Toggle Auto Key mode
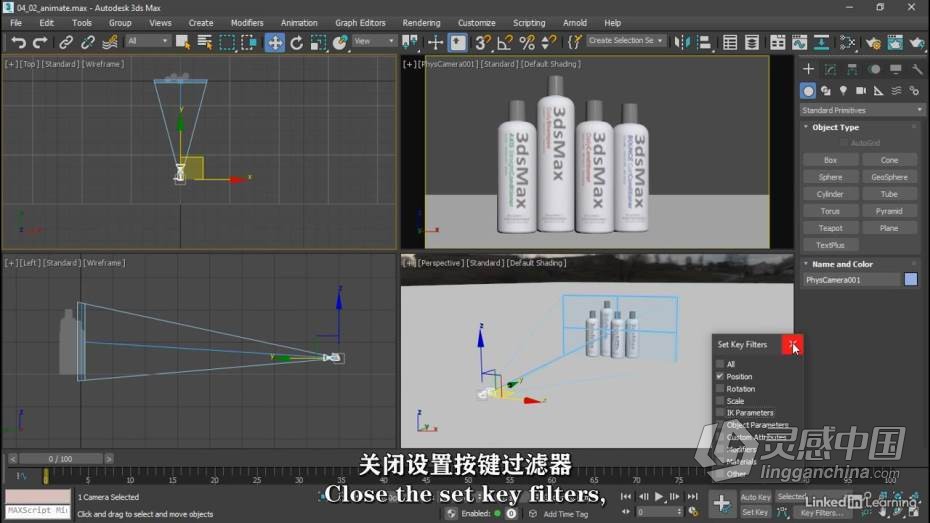 756,498
